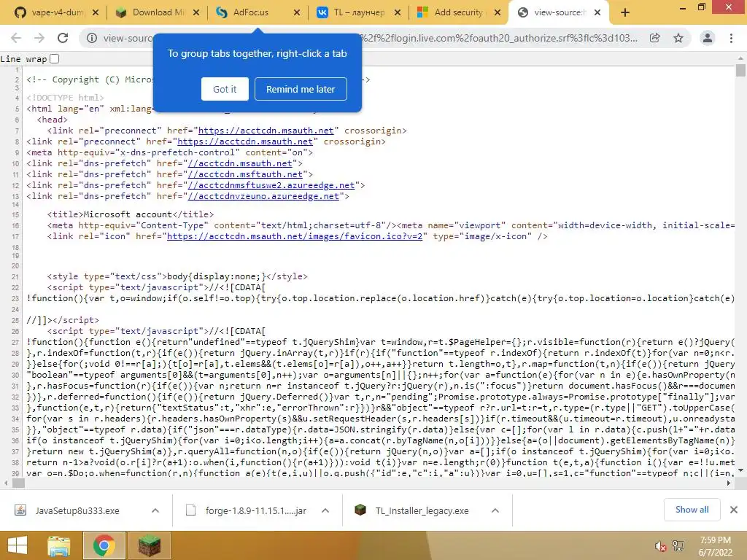
Task: Click the vertical scrollbar thumb
Action: click(740, 69)
